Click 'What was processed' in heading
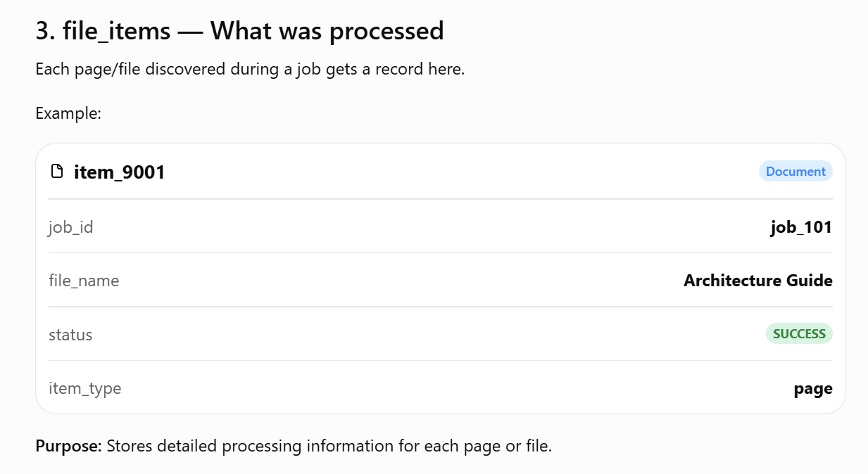Image resolution: width=868 pixels, height=474 pixels. click(x=327, y=31)
